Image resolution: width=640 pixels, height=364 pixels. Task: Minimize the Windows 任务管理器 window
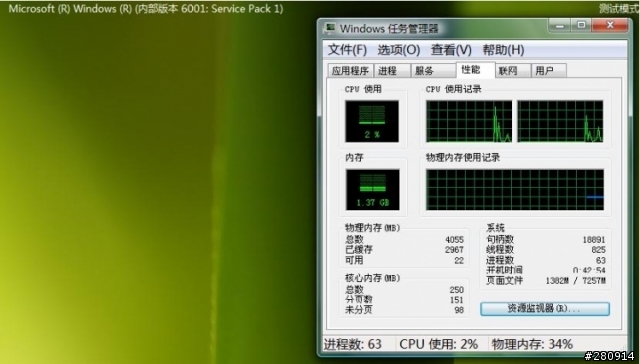pos(560,26)
